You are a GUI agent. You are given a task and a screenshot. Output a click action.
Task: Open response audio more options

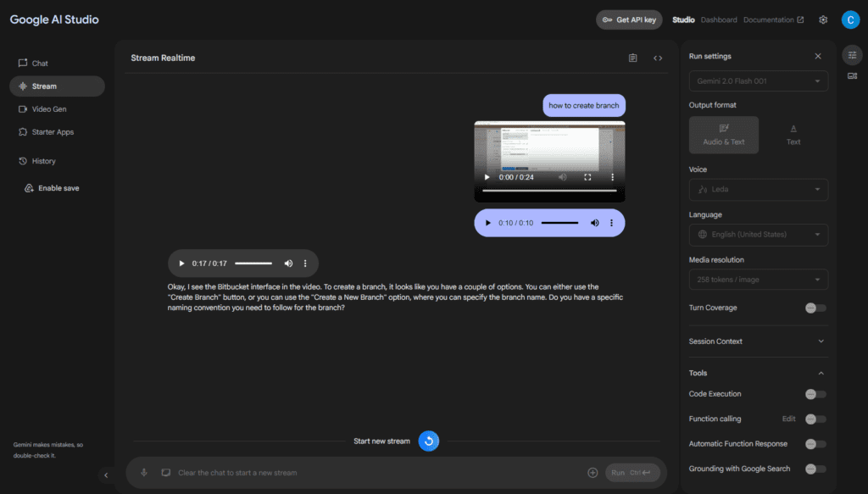(305, 264)
